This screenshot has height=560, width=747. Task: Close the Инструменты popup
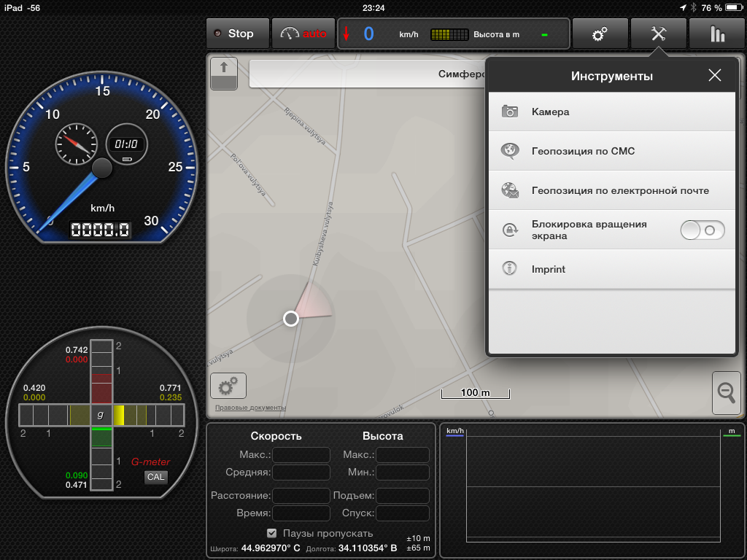(714, 75)
